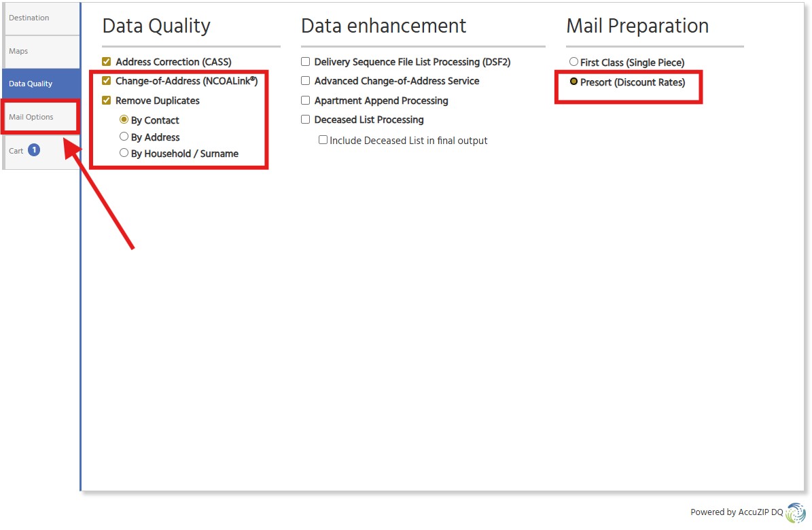The height and width of the screenshot is (530, 812).
Task: Click the AccuZIP DQ globe logo
Action: pyautogui.click(x=795, y=512)
